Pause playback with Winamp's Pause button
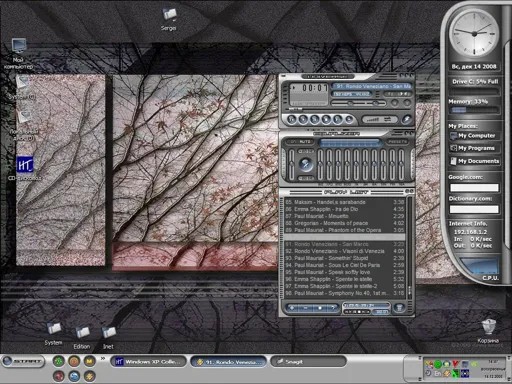512x384 pixels. coord(314,119)
